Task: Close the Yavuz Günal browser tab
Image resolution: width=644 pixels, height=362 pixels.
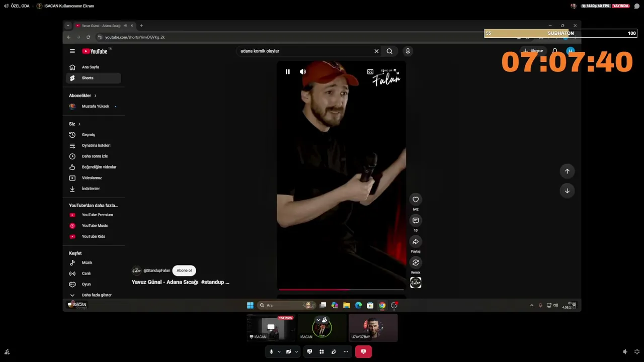Action: point(132,26)
